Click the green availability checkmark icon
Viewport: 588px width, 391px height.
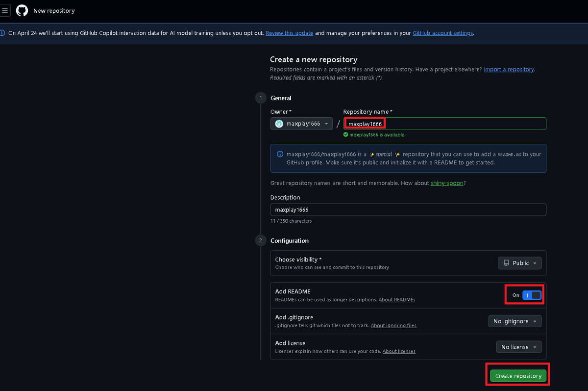345,134
